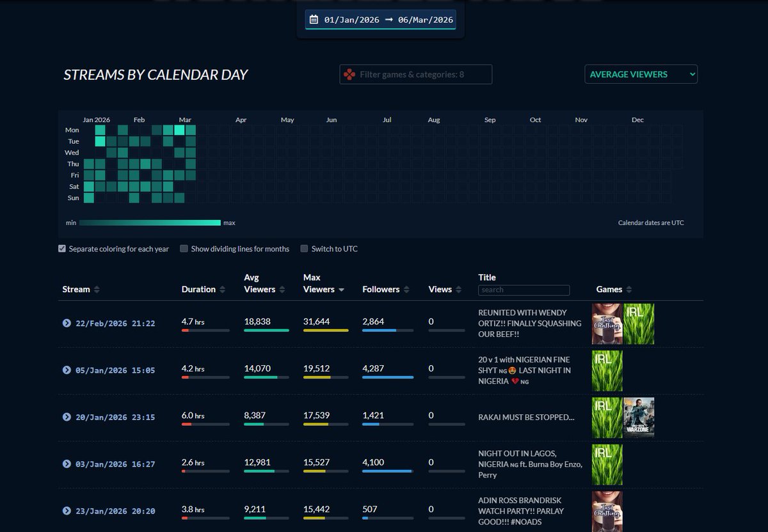Sort table by Followers column

[x=386, y=289]
